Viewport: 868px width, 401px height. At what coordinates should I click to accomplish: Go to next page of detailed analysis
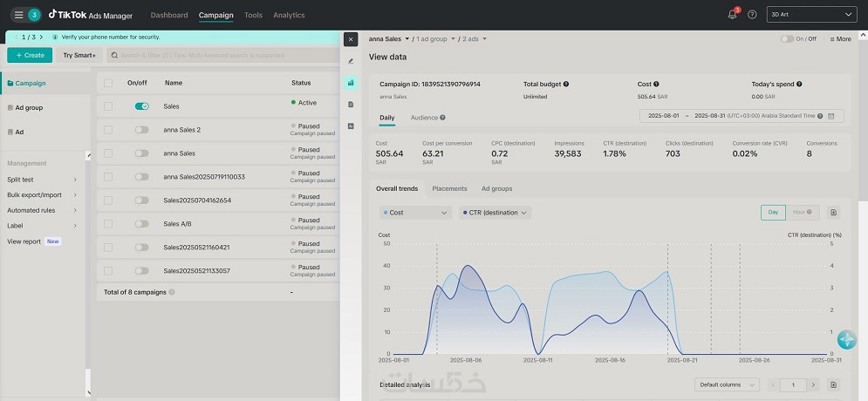tap(813, 384)
